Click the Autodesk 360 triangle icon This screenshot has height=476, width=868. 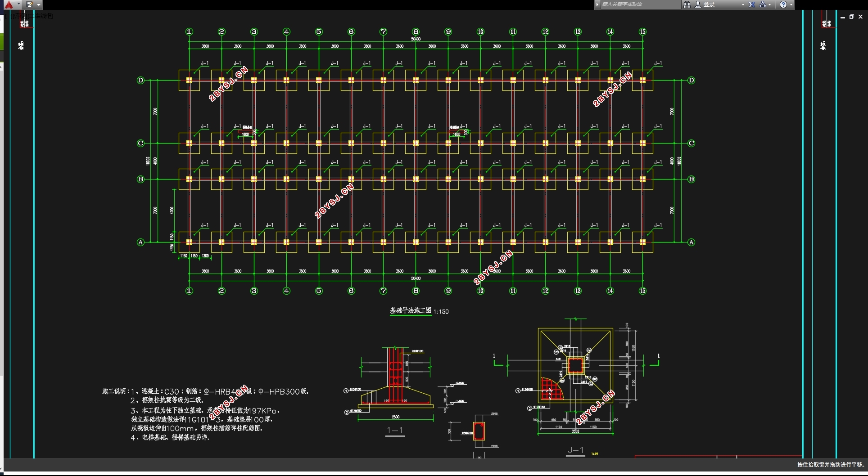(x=762, y=4)
